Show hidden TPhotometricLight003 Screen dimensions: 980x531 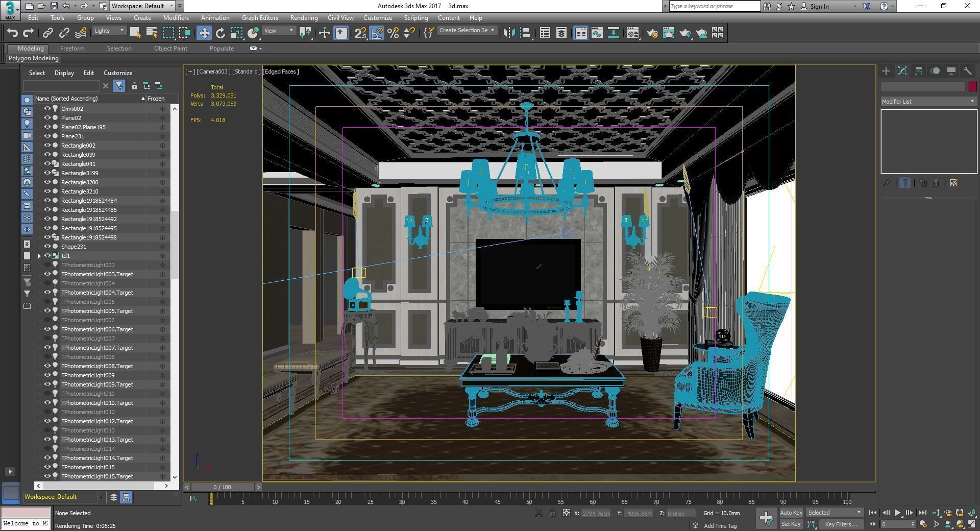(47, 265)
